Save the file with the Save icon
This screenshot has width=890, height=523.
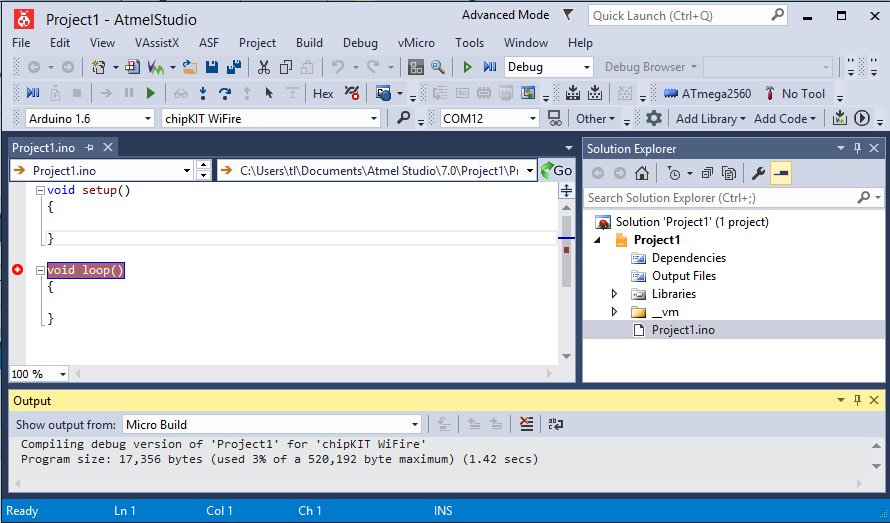pos(212,67)
